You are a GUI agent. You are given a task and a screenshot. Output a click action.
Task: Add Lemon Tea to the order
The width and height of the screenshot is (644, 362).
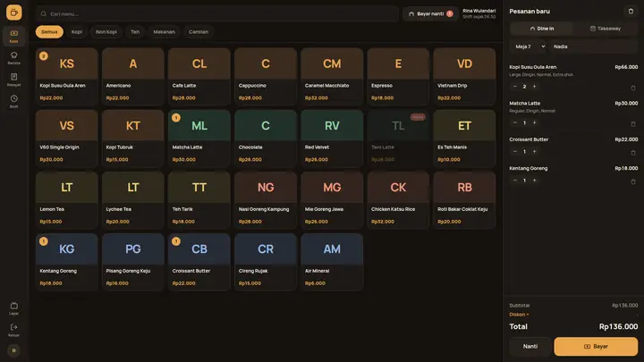66,200
